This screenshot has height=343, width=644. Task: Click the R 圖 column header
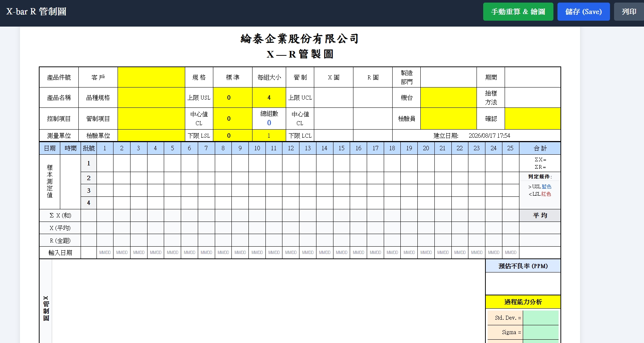373,77
